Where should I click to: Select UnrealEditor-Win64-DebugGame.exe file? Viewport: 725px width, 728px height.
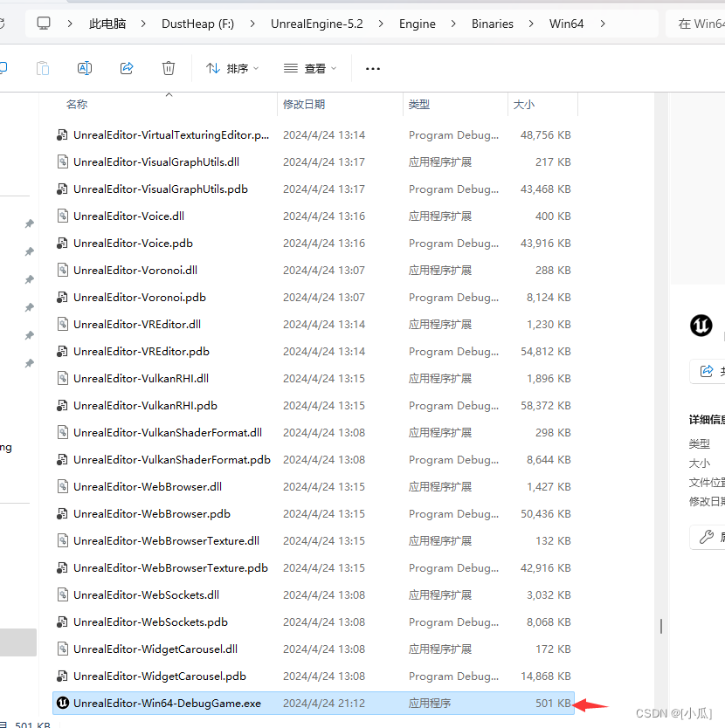(x=314, y=703)
